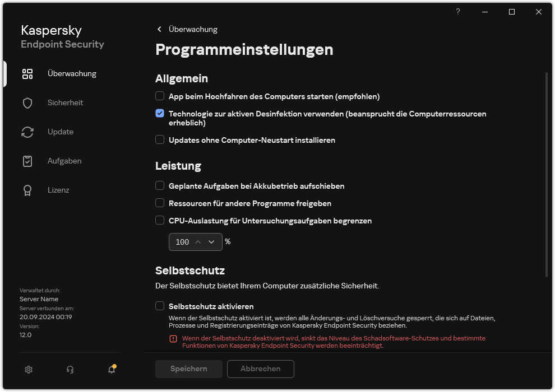This screenshot has width=555, height=392.
Task: Disable the active disinfection technology checkbox
Action: (160, 114)
